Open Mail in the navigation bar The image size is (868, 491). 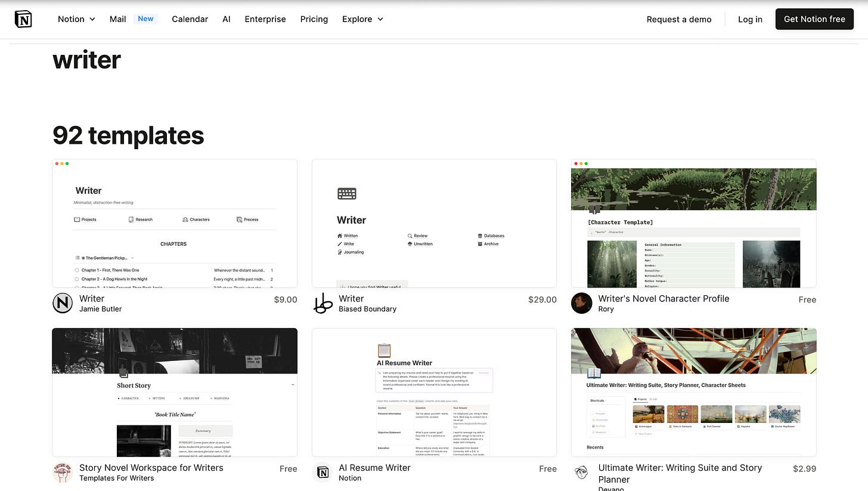tap(117, 19)
